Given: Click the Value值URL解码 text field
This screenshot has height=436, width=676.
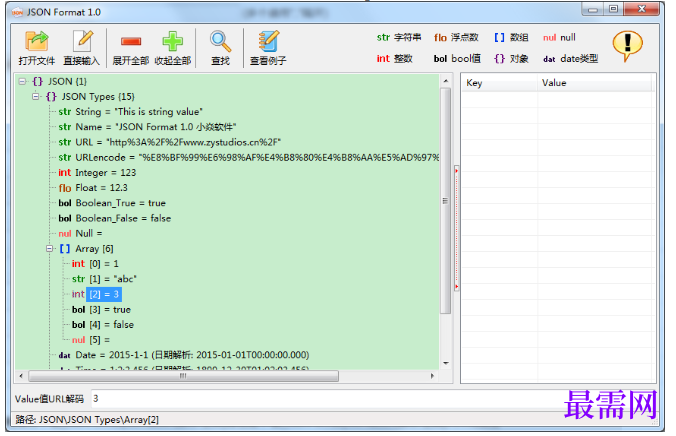Looking at the screenshot, I should [x=374, y=399].
